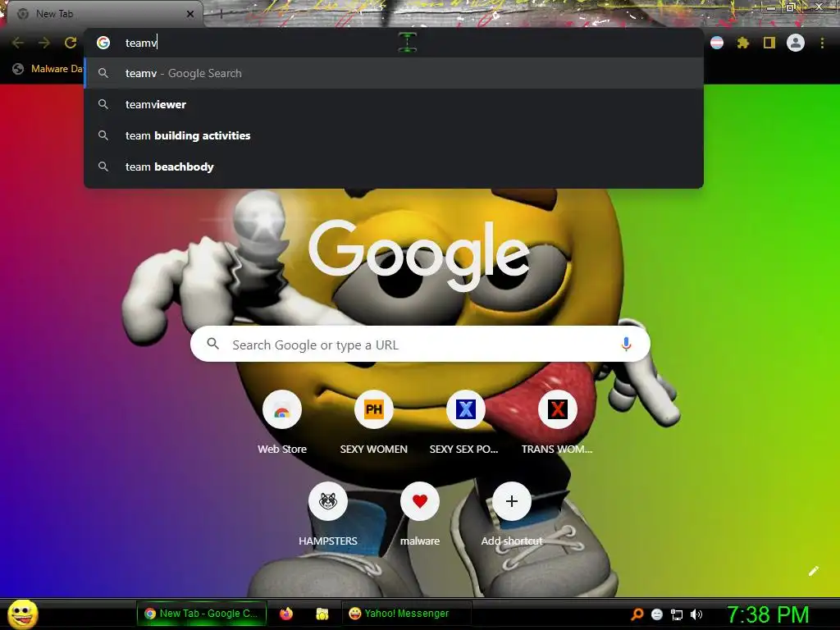840x630 pixels.
Task: Click the round face tray icon
Action: [657, 614]
